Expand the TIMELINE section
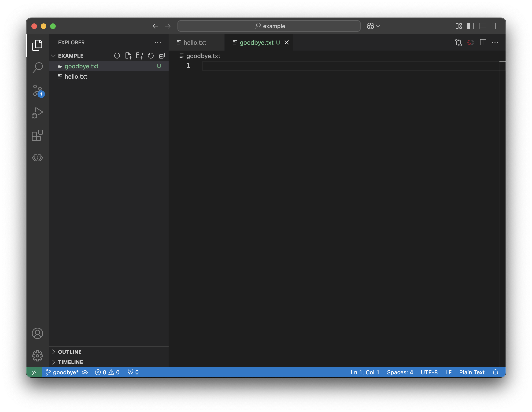 [x=109, y=362]
